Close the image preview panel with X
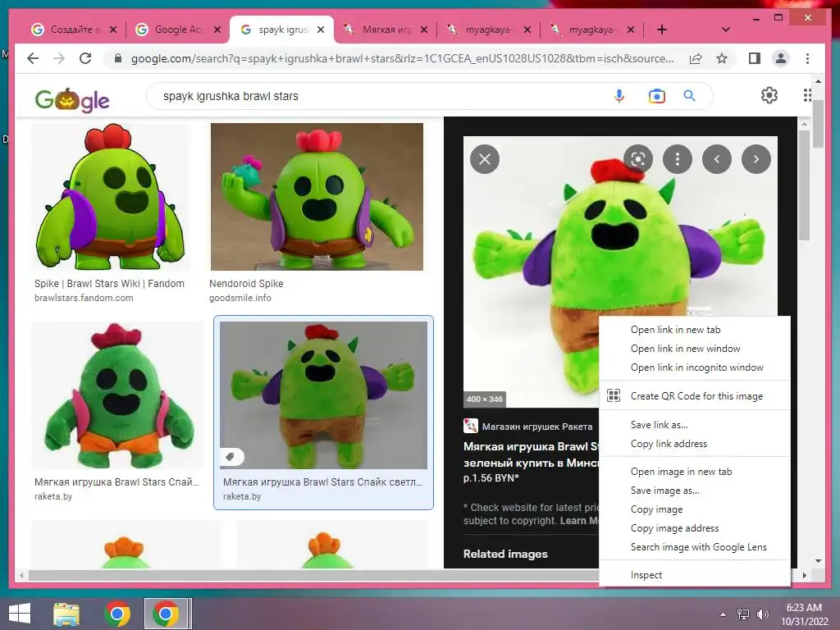Image resolution: width=840 pixels, height=630 pixels. click(x=485, y=159)
